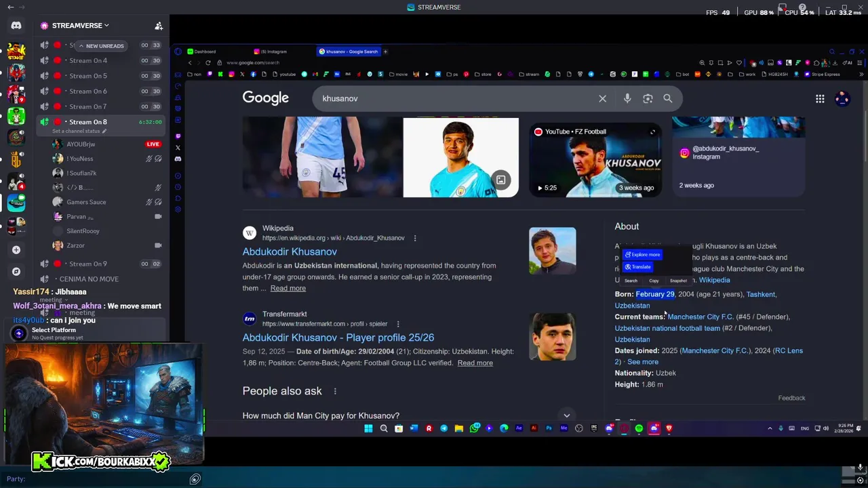This screenshot has height=488, width=868.
Task: Open Brave browser from the taskbar
Action: (669, 428)
